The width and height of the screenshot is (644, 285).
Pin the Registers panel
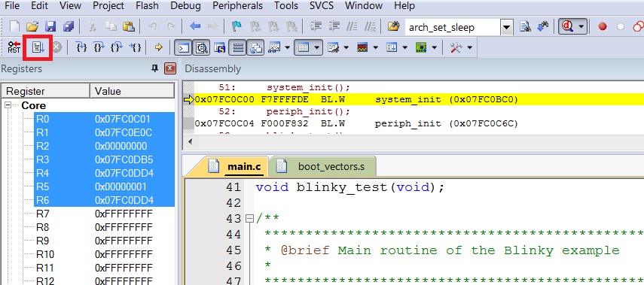coord(155,68)
